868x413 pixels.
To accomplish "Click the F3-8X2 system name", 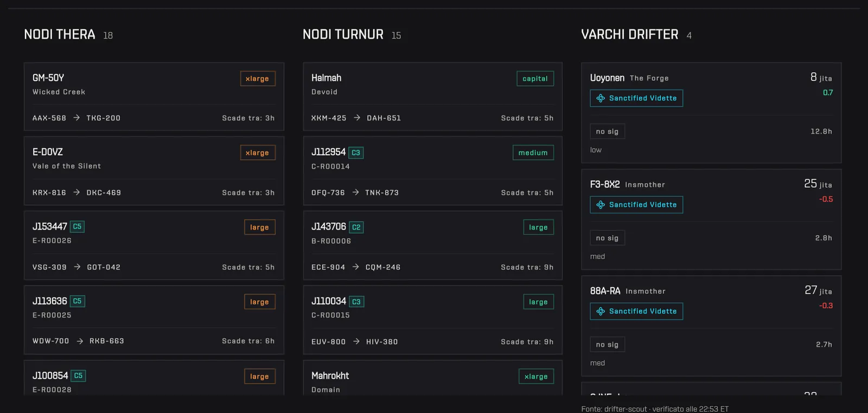I will click(x=605, y=185).
